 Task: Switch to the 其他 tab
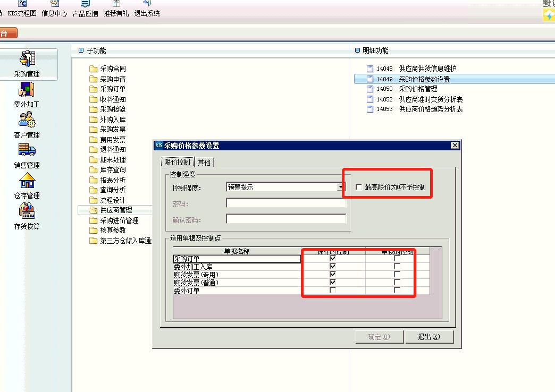[x=204, y=163]
